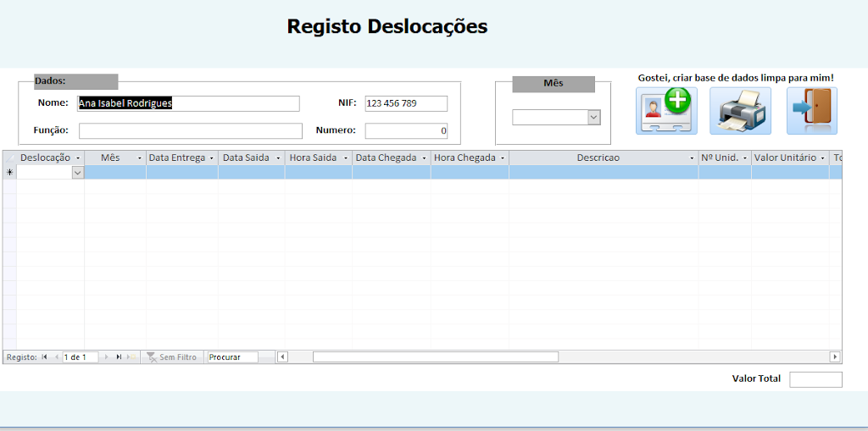Click the Sem Filtro filter indicator

172,357
